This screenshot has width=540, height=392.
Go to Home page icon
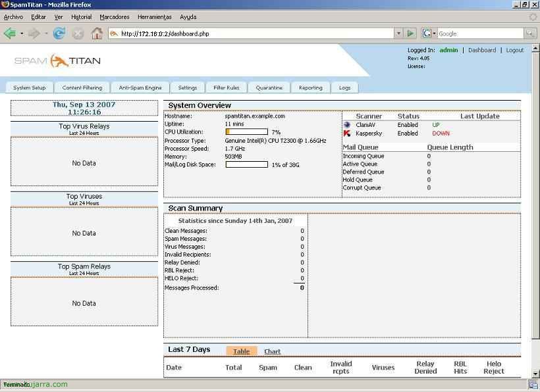pos(97,34)
